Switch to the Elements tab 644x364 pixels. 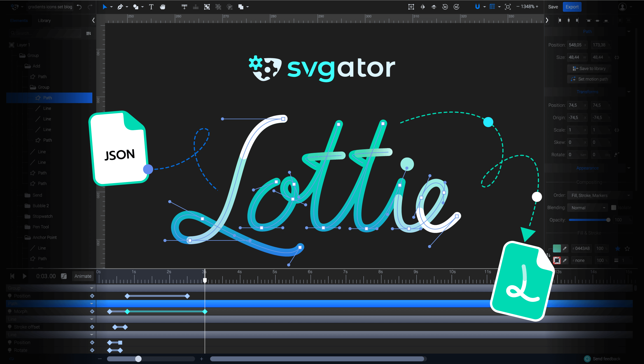19,20
